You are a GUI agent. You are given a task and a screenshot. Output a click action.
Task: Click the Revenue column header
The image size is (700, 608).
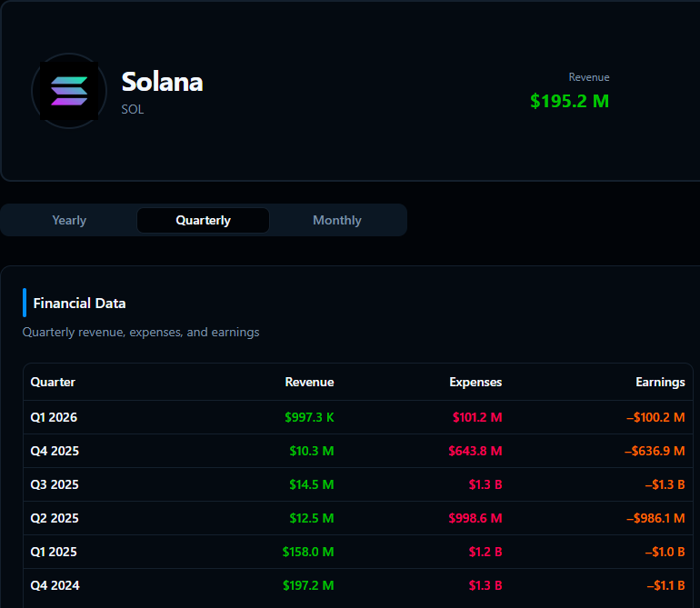pyautogui.click(x=309, y=382)
